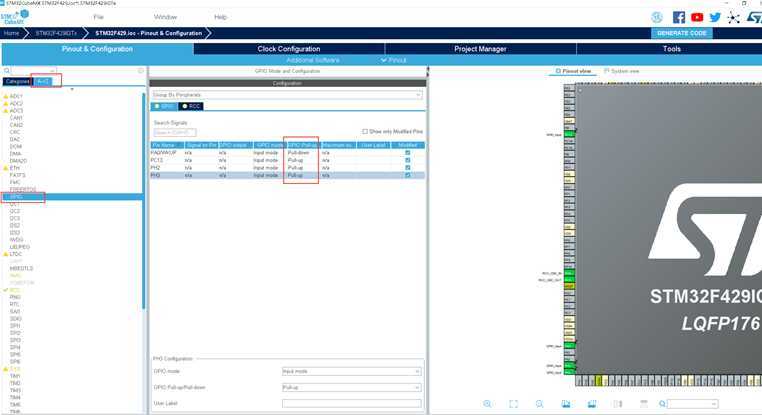Click the GENERATE CODE button

(x=681, y=33)
